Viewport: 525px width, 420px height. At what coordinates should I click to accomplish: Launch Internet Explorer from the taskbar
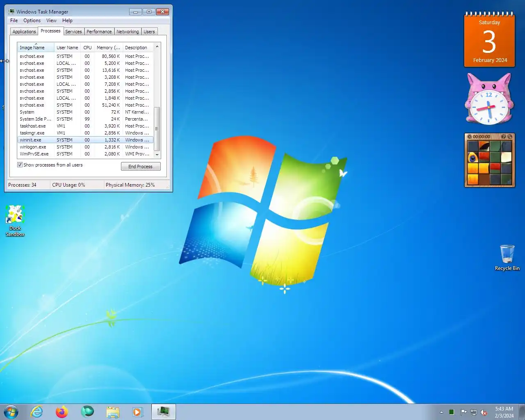[x=37, y=412]
